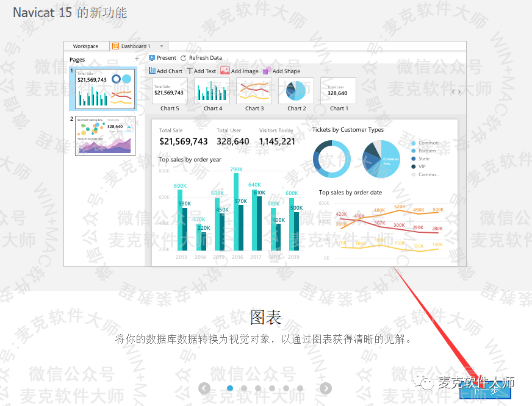Image resolution: width=532 pixels, height=406 pixels.
Task: Select the Chart 5 thumbnail
Action: coord(170,90)
